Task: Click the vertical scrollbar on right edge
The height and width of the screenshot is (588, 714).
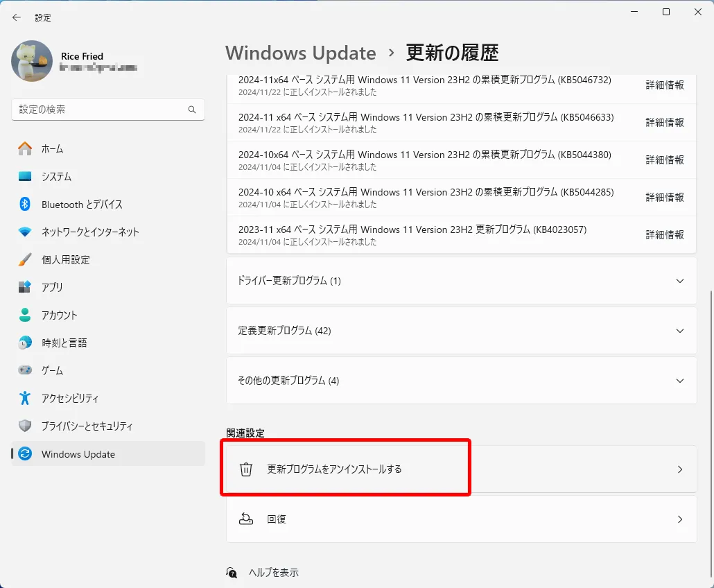Action: (710, 433)
